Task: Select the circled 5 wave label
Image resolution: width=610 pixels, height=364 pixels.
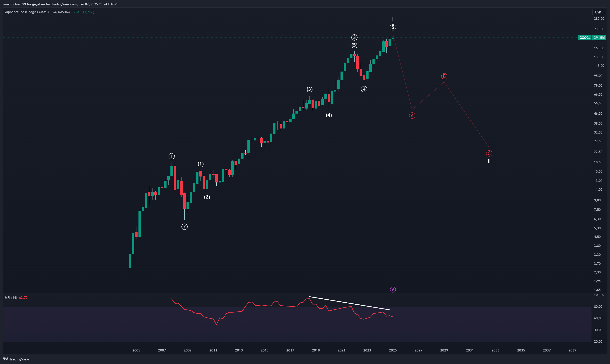Action: click(393, 27)
